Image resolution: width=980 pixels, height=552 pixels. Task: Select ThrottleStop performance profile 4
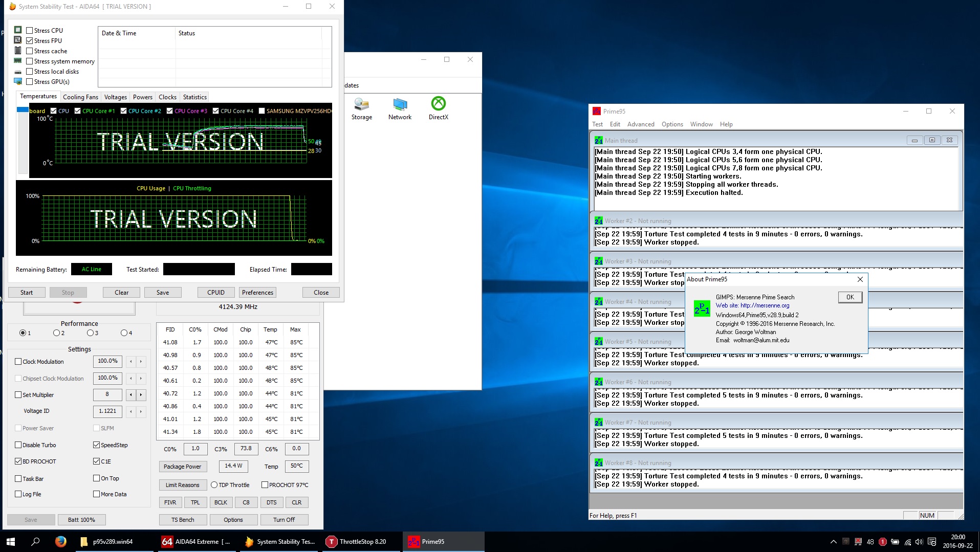point(124,333)
